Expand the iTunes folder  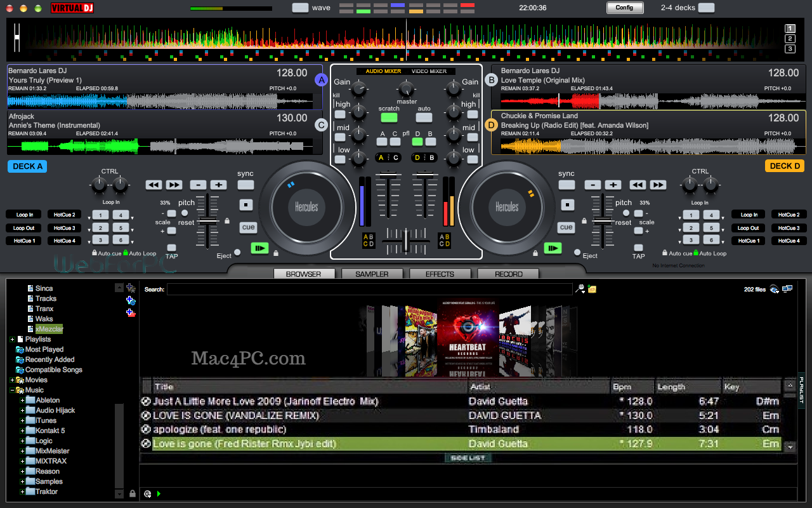[x=22, y=421]
